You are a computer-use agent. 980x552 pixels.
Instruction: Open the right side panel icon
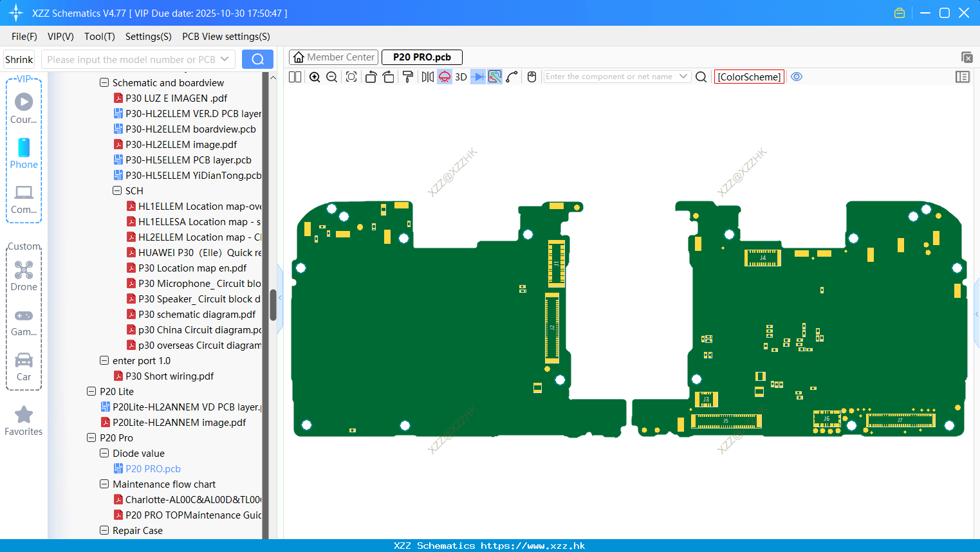point(963,77)
